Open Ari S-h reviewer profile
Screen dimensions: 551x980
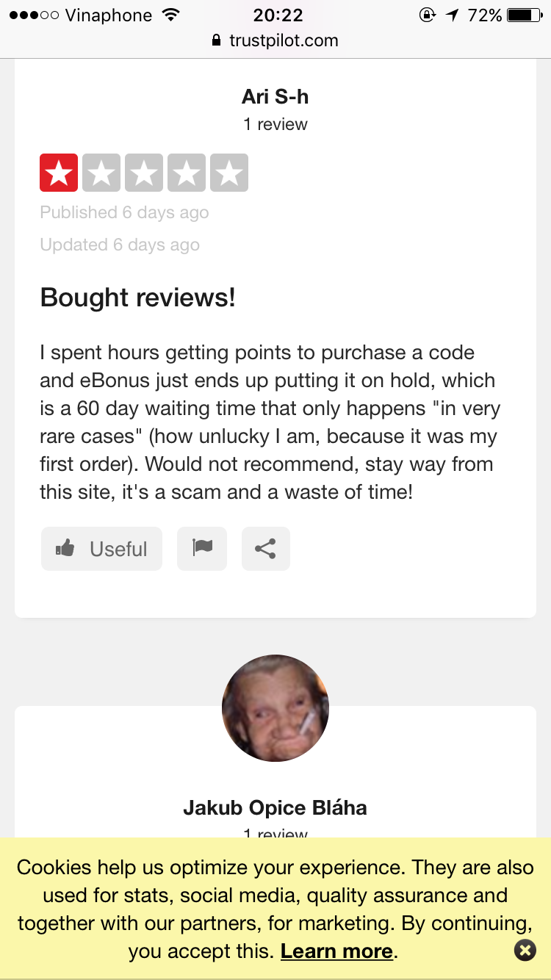pos(275,96)
